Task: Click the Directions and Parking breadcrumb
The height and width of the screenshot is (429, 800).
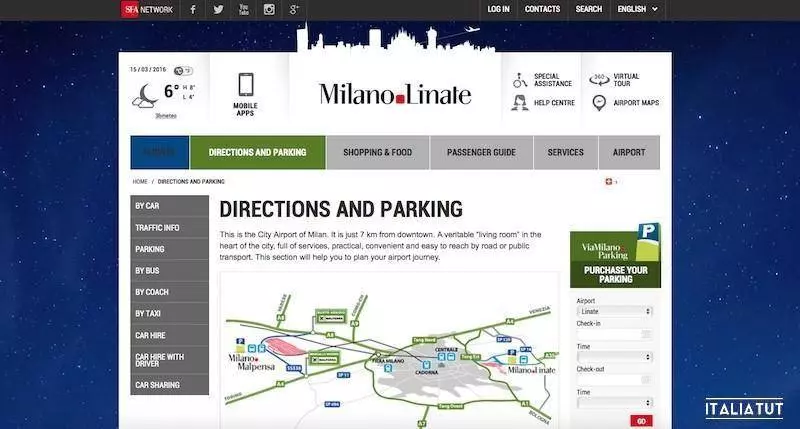Action: 191,182
